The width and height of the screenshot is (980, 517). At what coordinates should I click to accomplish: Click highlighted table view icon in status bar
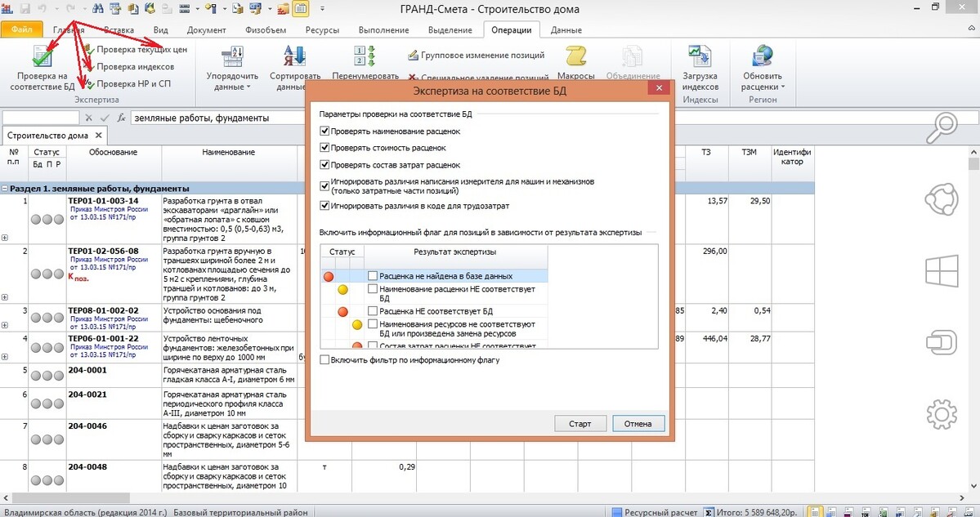coord(815,512)
